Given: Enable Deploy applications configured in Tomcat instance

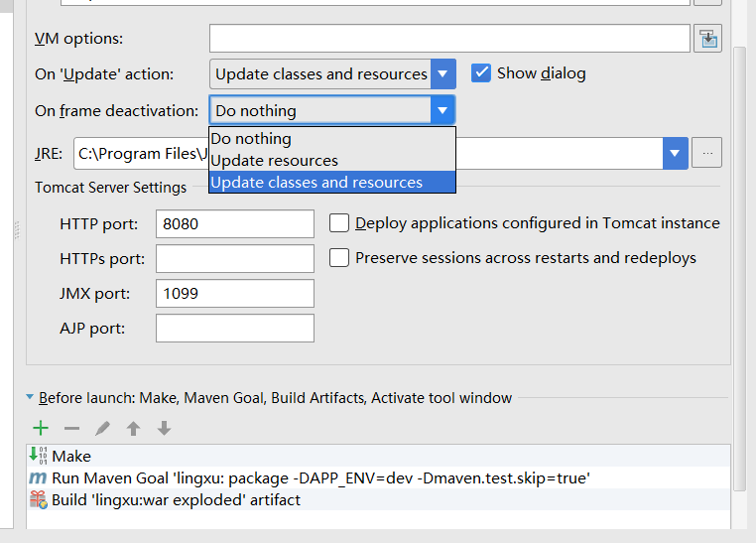Looking at the screenshot, I should pos(339,223).
